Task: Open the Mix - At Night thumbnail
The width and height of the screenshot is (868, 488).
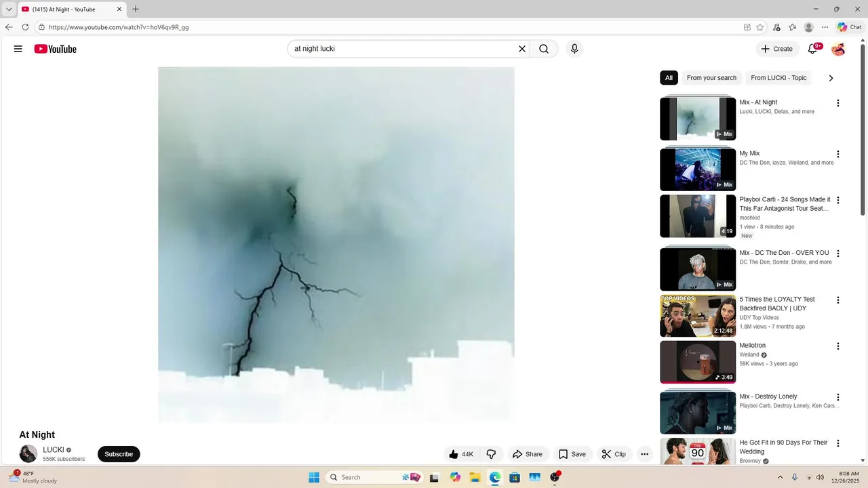Action: pyautogui.click(x=698, y=119)
